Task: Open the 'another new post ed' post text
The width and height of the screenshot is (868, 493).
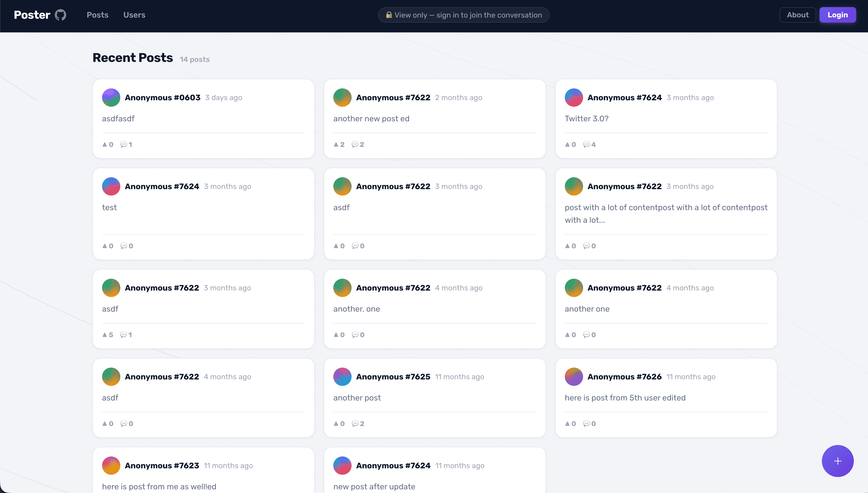Action: coord(371,119)
